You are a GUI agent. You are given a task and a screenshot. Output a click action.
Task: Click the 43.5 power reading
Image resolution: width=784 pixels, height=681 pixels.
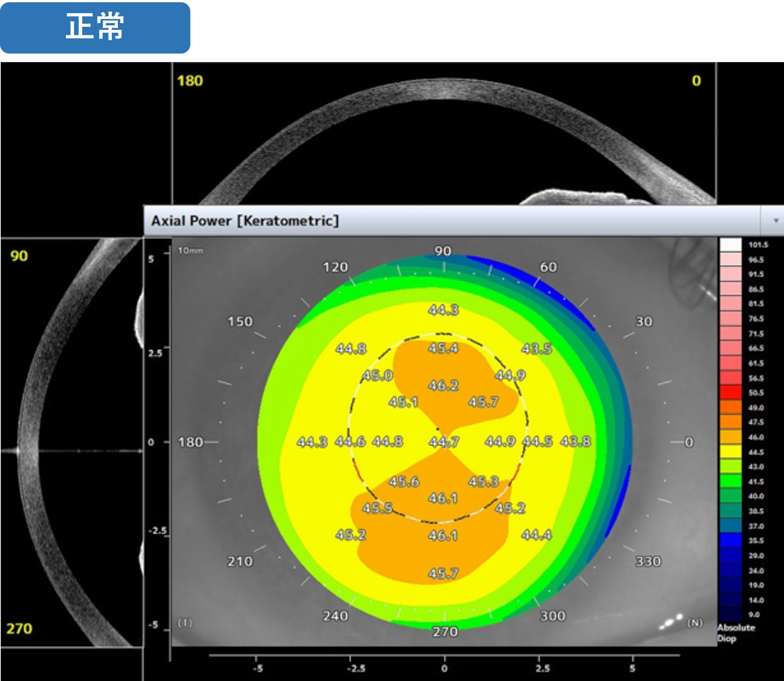536,348
